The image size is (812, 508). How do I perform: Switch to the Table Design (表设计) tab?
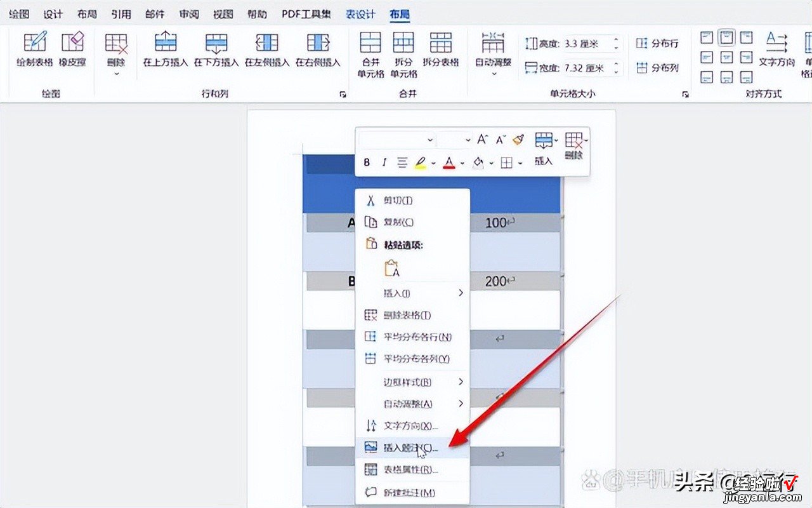pyautogui.click(x=360, y=14)
